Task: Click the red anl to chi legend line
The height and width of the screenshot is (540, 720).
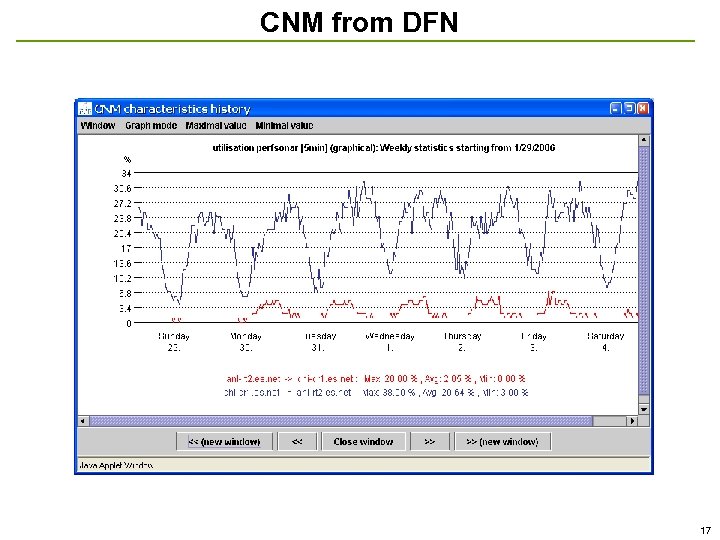Action: click(x=376, y=379)
